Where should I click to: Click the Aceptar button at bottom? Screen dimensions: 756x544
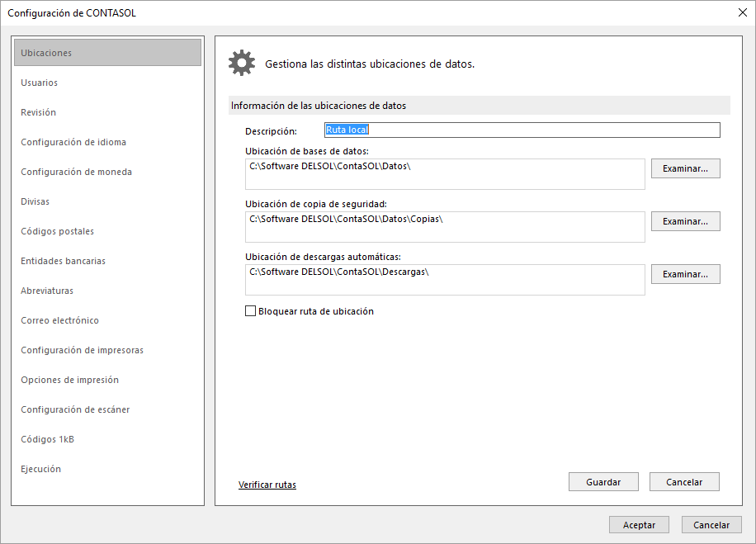(x=639, y=525)
